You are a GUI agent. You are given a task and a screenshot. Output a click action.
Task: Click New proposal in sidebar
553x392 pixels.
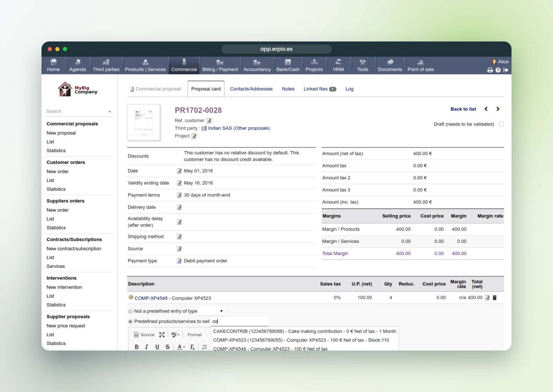(x=61, y=133)
